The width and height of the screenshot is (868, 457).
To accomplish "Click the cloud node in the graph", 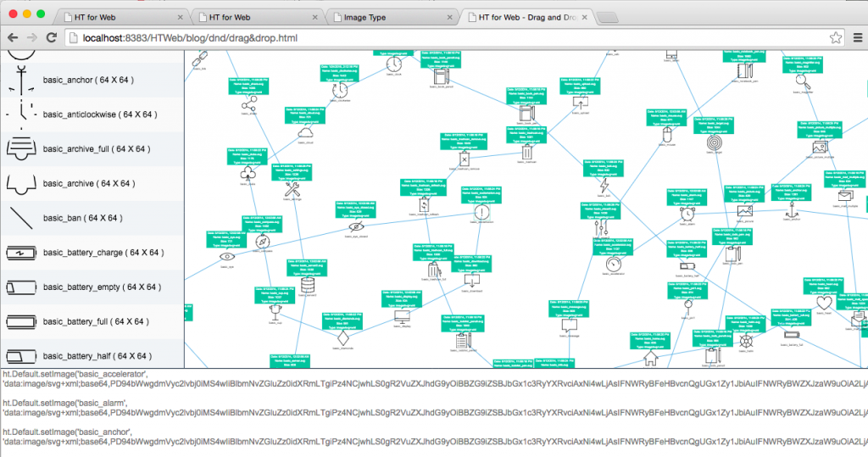I will 306,131.
